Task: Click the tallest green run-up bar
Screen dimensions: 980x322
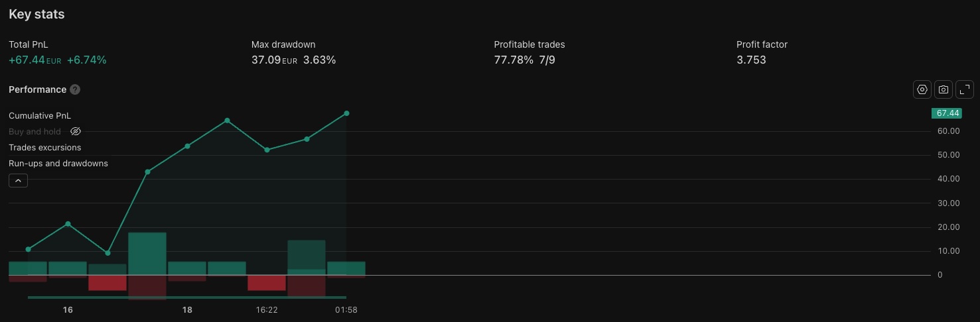Action: click(x=147, y=254)
